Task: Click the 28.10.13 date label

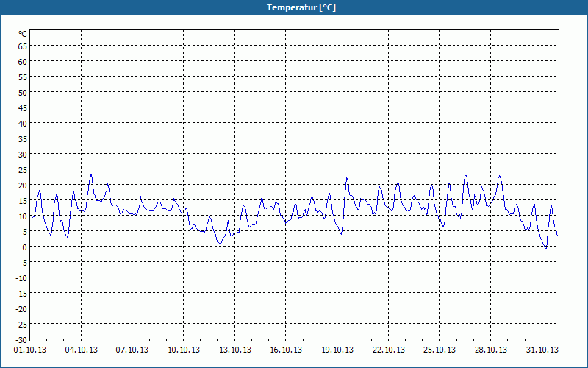Action: click(x=491, y=350)
